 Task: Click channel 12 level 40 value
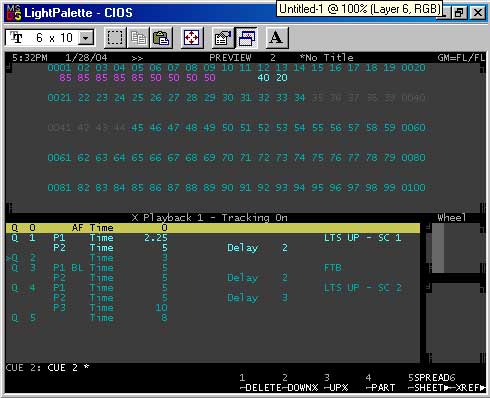[263, 78]
